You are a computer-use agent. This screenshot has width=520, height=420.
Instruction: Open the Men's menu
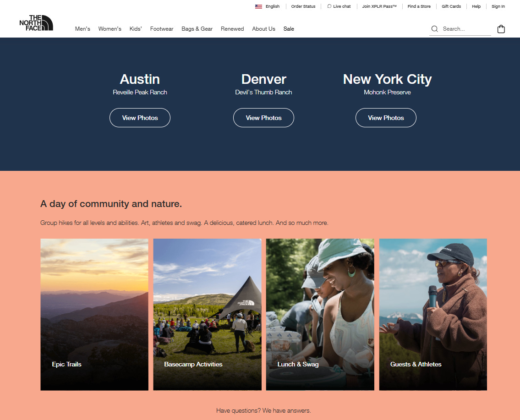82,29
